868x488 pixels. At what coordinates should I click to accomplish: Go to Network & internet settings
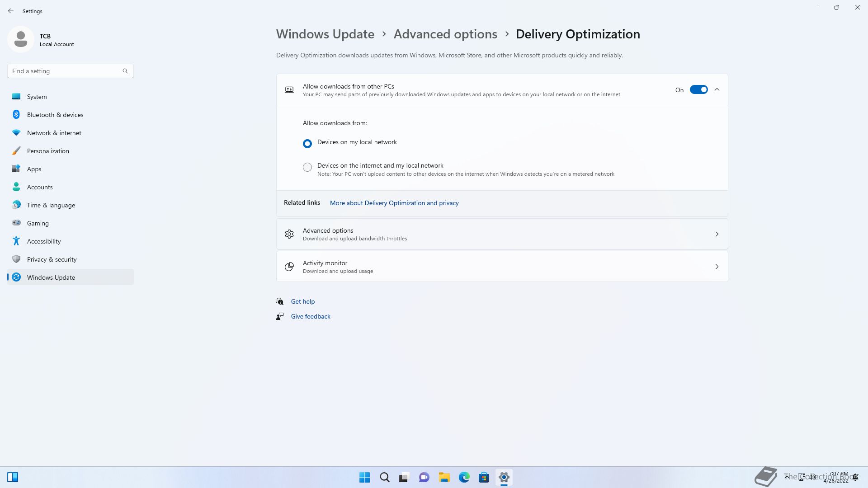[x=71, y=133]
